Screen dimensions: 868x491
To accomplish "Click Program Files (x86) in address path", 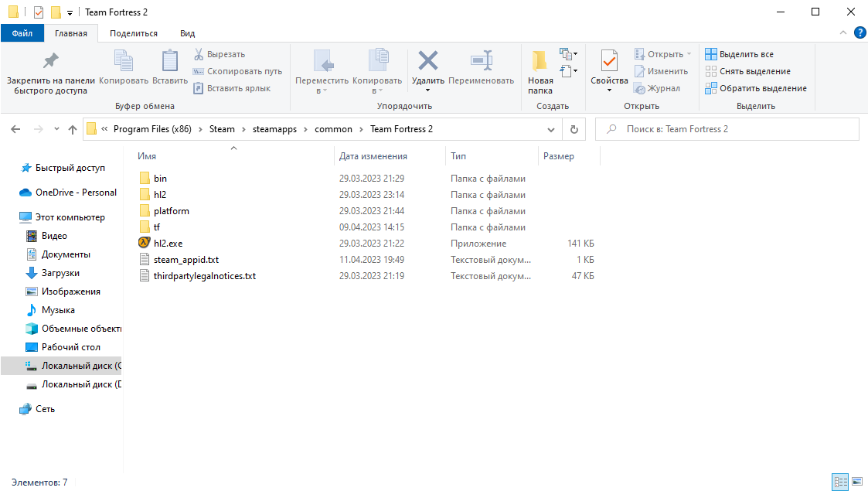I will pyautogui.click(x=152, y=129).
